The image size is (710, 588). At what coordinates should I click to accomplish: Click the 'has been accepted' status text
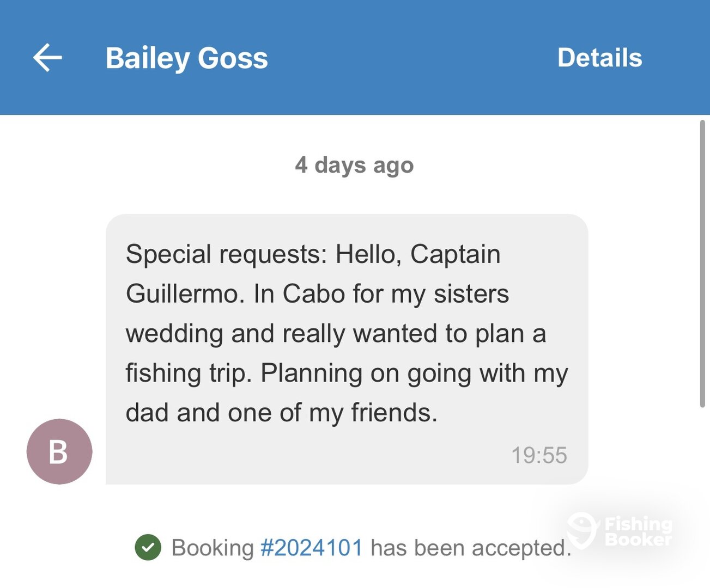(470, 547)
